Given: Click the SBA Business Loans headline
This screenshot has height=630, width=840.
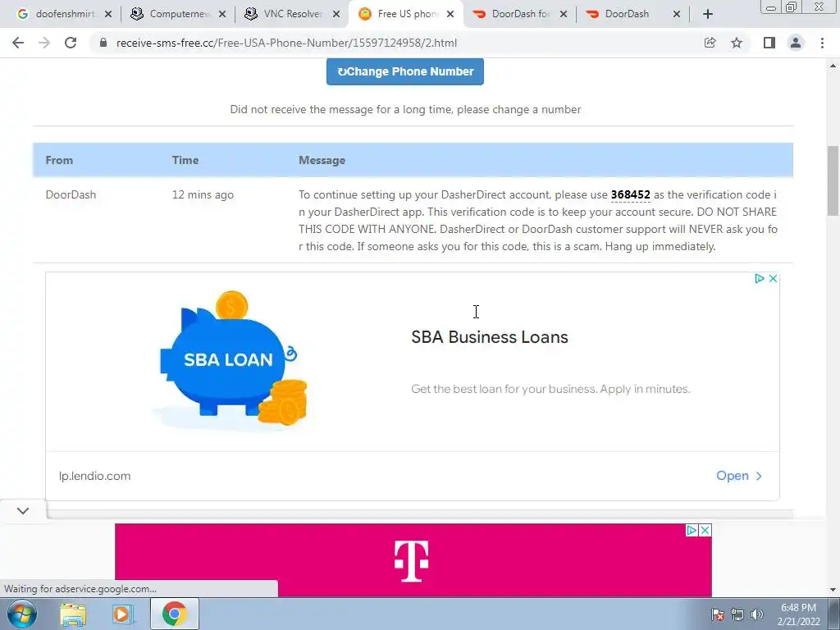Looking at the screenshot, I should pyautogui.click(x=490, y=337).
